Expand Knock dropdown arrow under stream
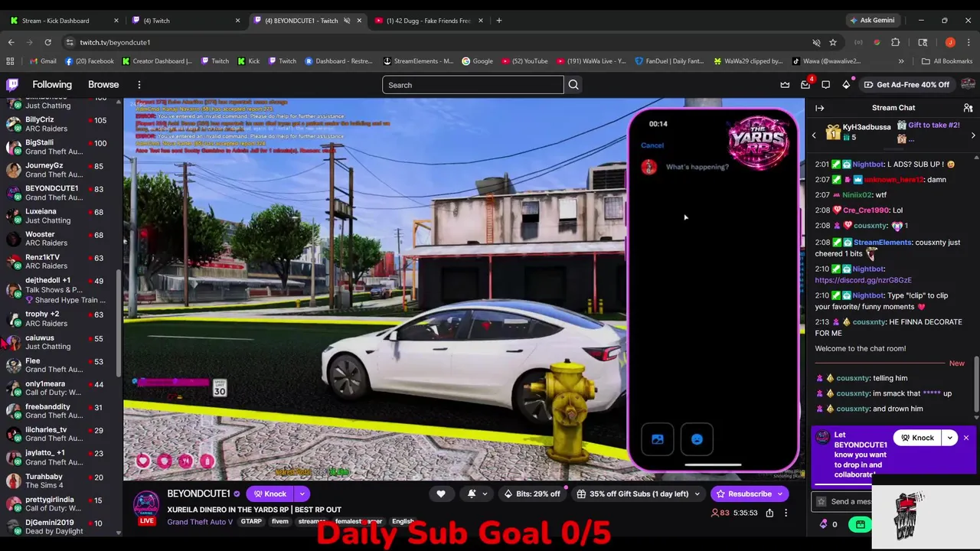This screenshot has height=551, width=980. [x=302, y=494]
